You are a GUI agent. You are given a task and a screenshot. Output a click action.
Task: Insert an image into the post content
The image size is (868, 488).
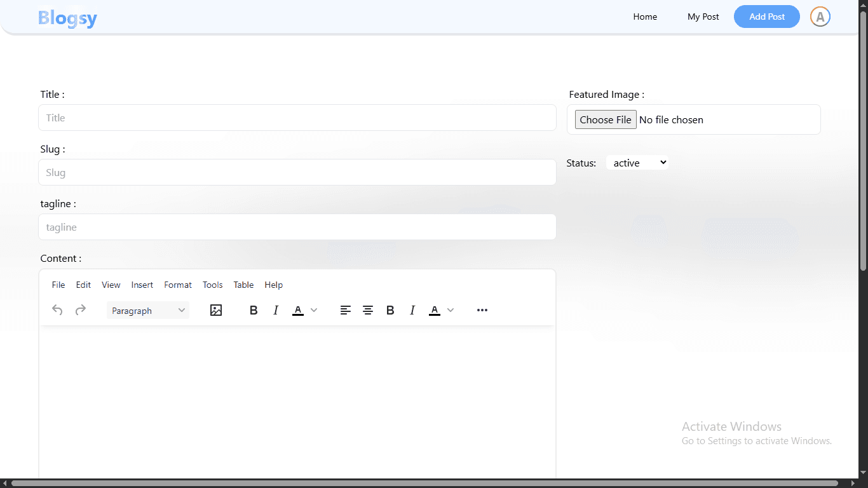point(216,310)
